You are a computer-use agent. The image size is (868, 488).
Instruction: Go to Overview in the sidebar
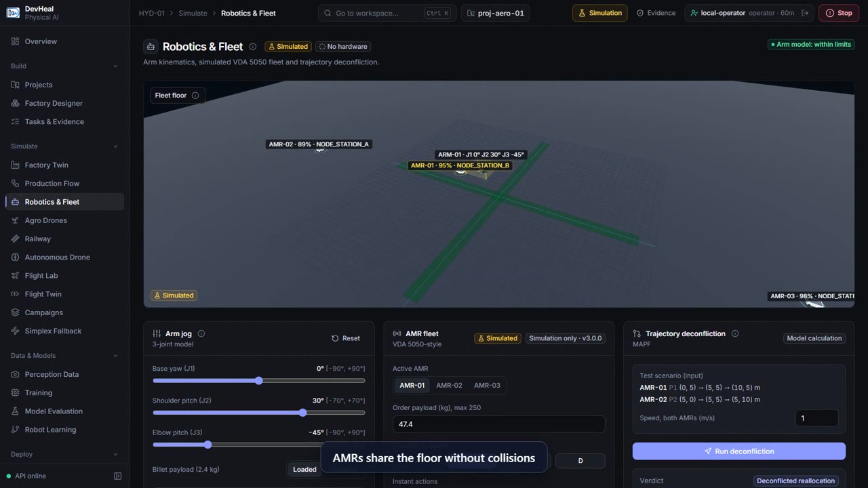click(x=64, y=41)
